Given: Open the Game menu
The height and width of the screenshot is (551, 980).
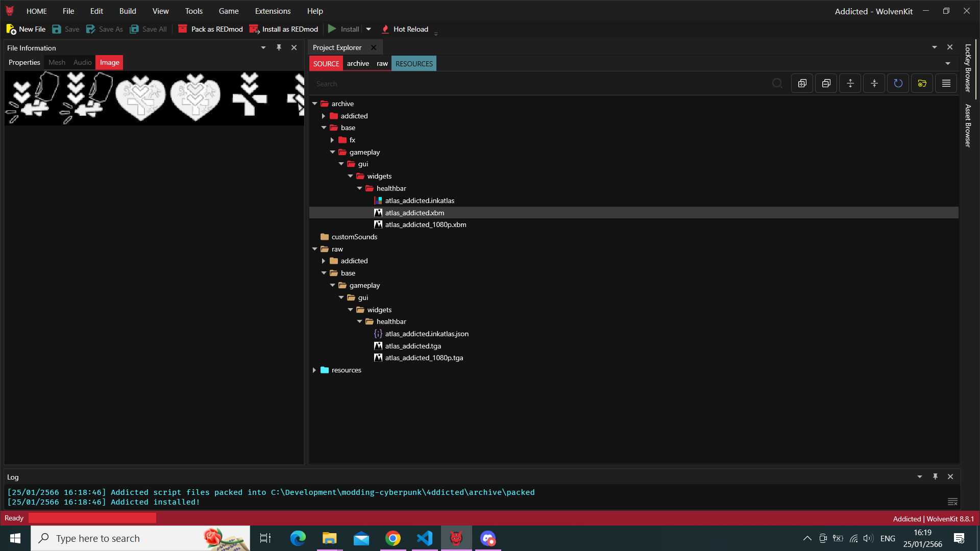Looking at the screenshot, I should [229, 11].
